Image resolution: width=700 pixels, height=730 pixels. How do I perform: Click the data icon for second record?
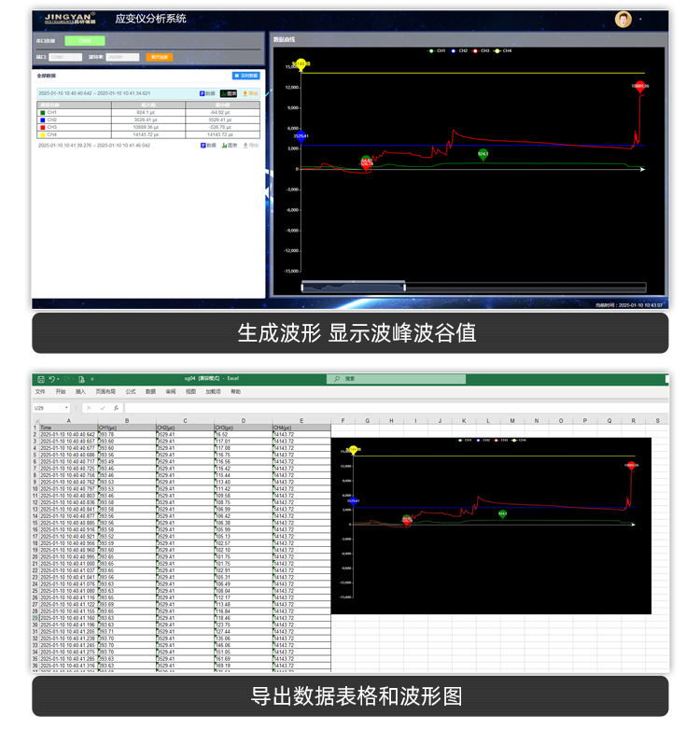click(207, 146)
